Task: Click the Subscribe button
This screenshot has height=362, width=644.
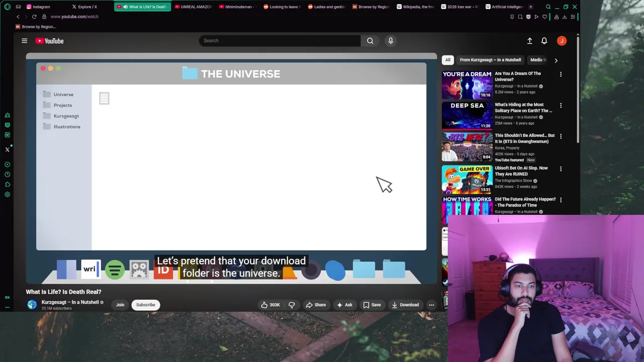Action: pyautogui.click(x=145, y=305)
